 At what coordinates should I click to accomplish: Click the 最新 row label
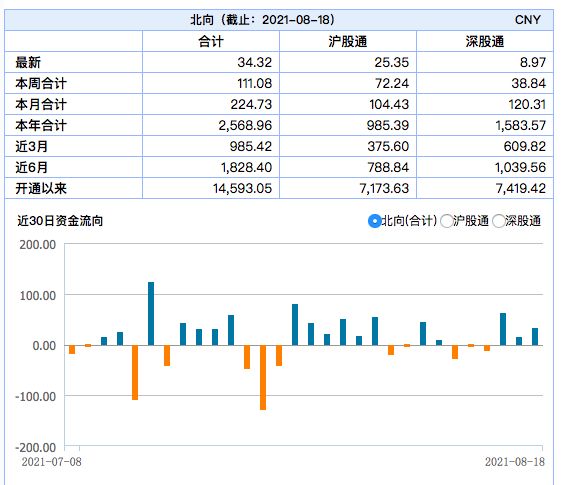28,63
